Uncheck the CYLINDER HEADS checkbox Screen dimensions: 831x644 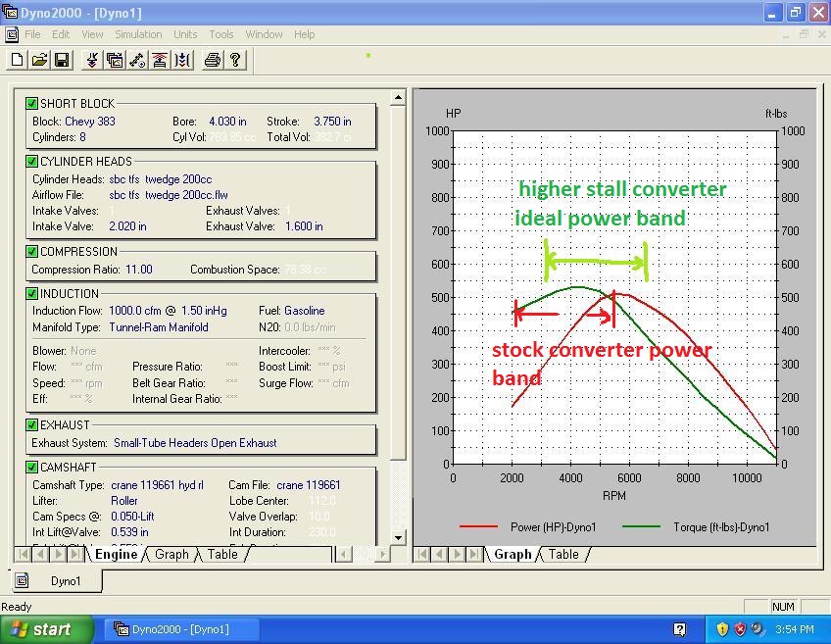pyautogui.click(x=32, y=161)
